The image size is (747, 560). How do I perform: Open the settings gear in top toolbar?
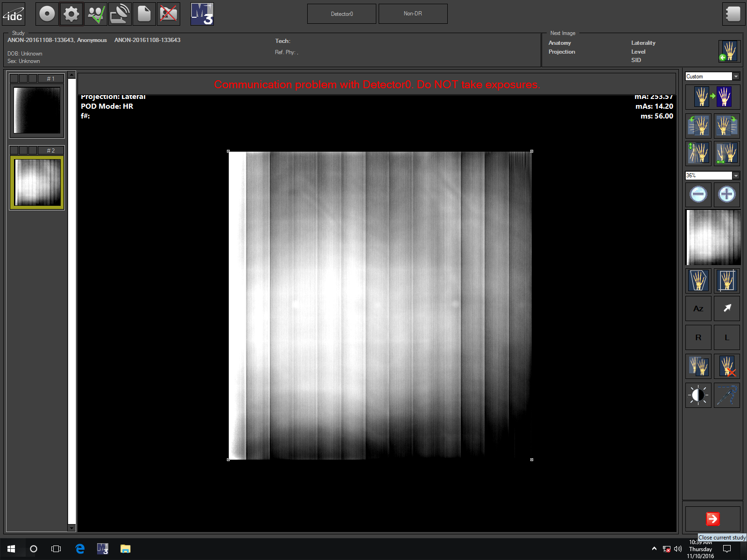point(71,14)
